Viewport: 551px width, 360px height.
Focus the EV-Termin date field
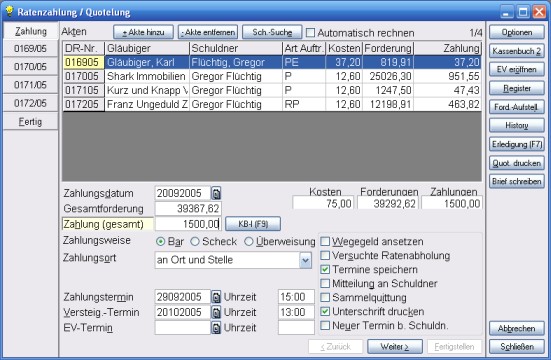pos(182,328)
